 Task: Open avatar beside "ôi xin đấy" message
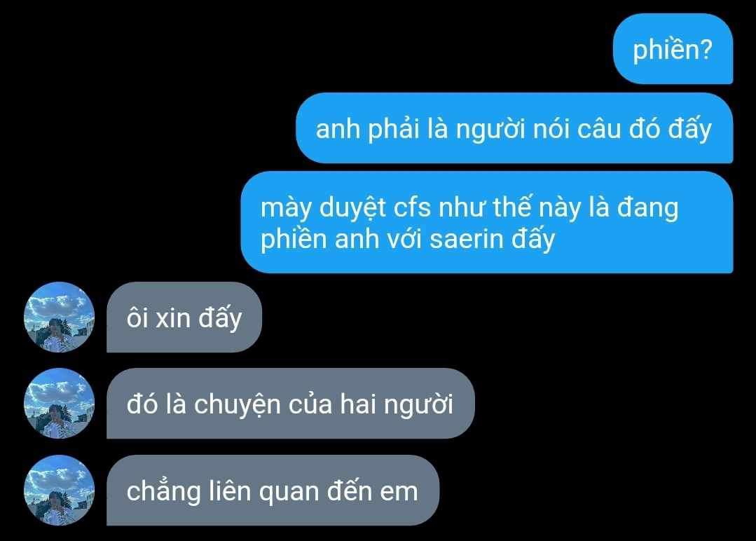(x=60, y=317)
